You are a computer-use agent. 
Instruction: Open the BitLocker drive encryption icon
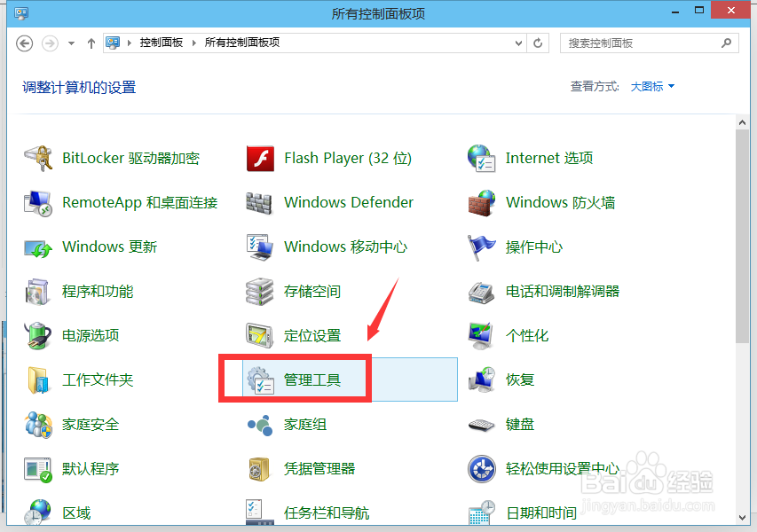click(38, 158)
